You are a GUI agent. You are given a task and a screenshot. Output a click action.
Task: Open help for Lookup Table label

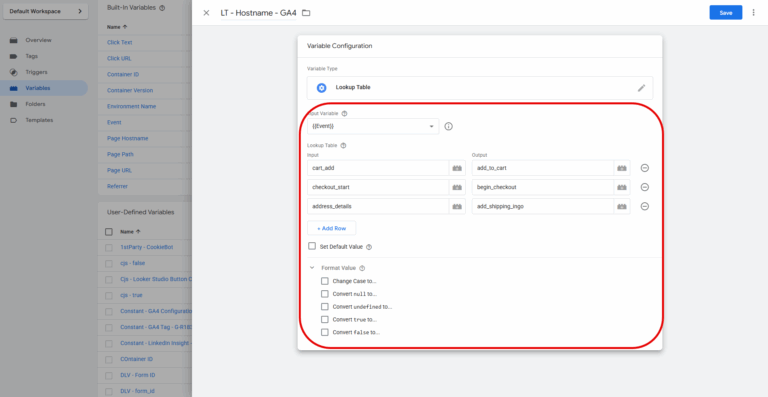[x=343, y=145]
